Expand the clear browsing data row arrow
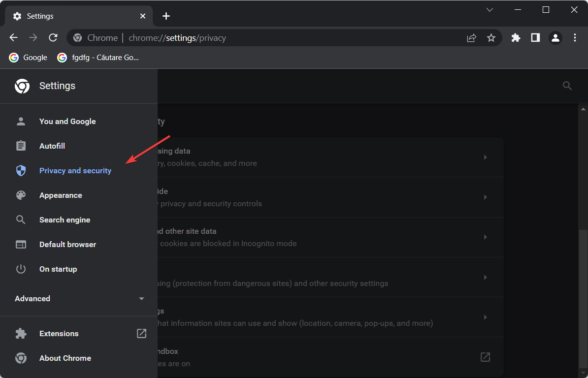Viewport: 588px width, 378px height. 485,157
